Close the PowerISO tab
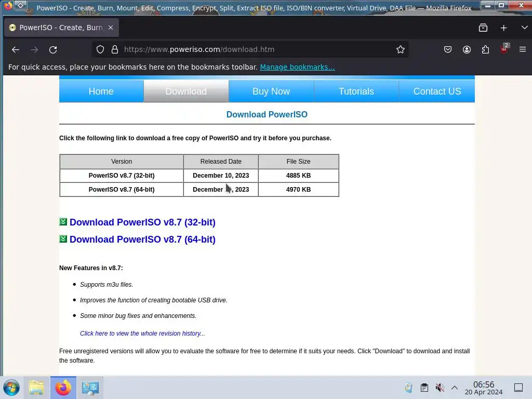The image size is (532, 399). point(111,28)
